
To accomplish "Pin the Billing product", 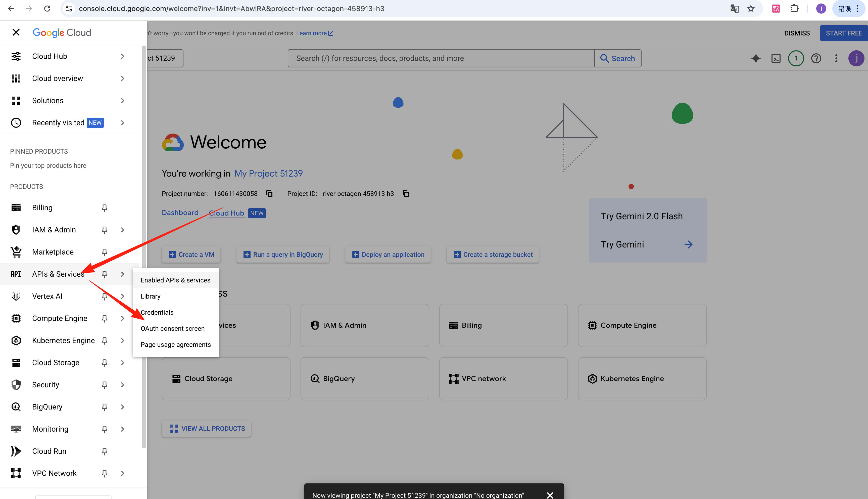I will point(105,208).
